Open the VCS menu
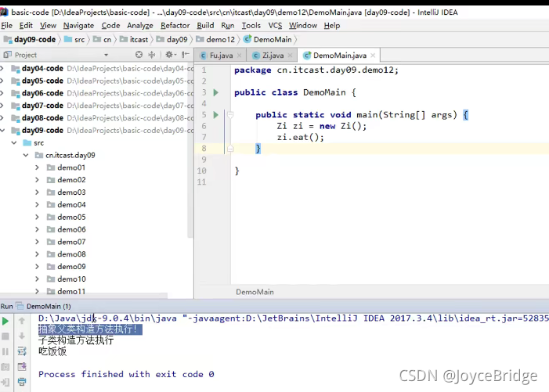Viewport: 549px width, 392px height. pos(275,26)
